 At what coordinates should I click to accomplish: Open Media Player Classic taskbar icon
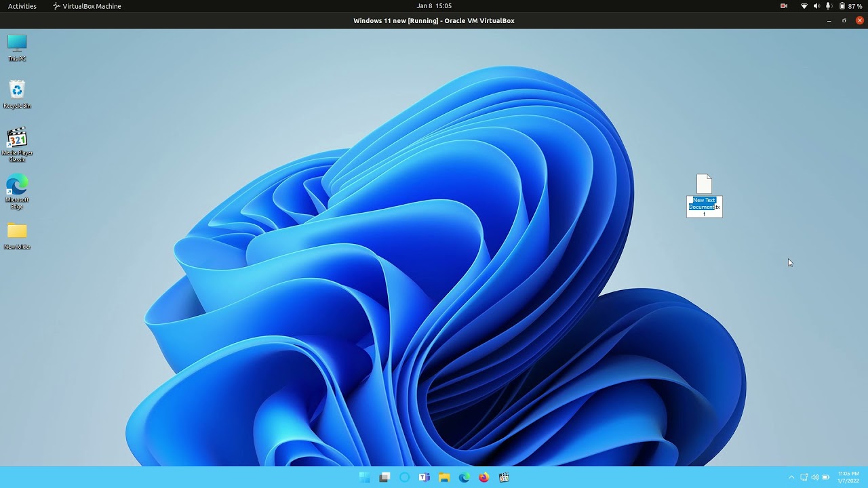click(x=504, y=477)
